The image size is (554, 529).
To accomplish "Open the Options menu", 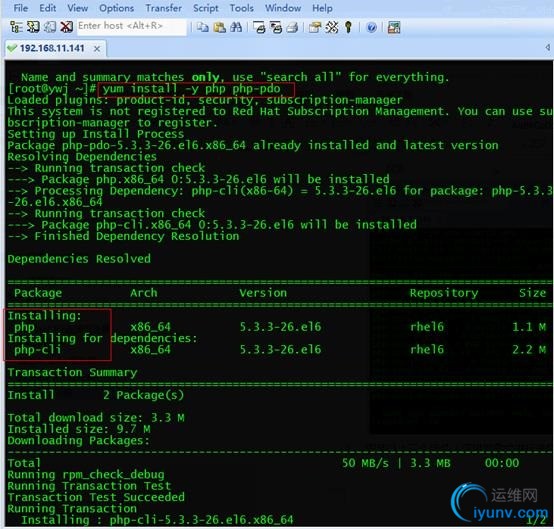I will (116, 8).
